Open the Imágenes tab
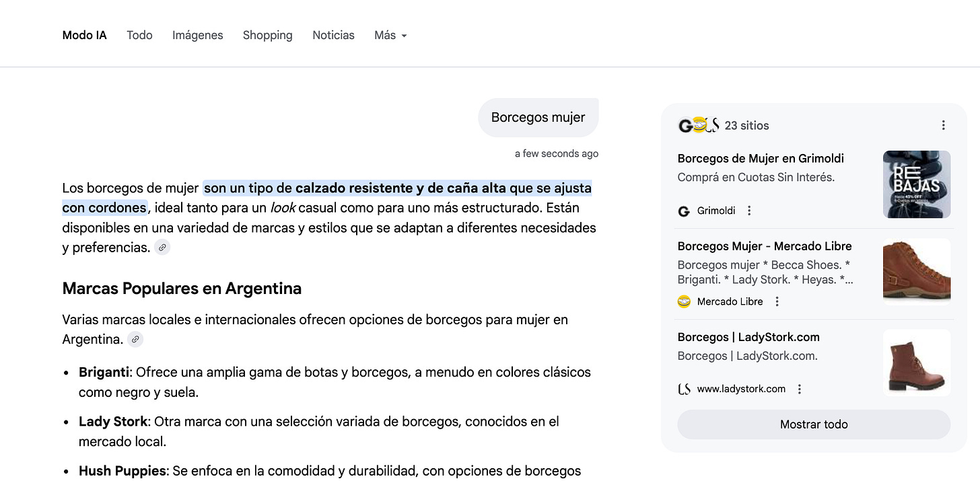 (197, 35)
